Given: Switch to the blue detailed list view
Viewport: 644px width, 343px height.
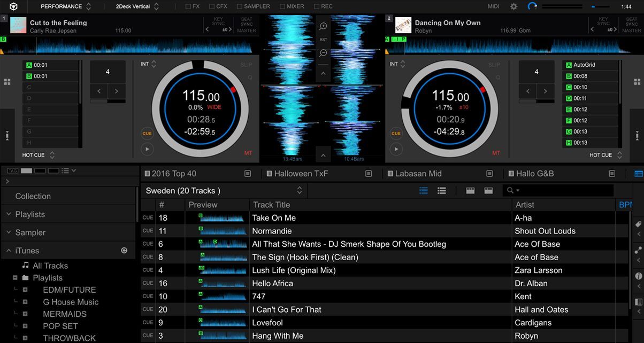Looking at the screenshot, I should click(x=424, y=191).
